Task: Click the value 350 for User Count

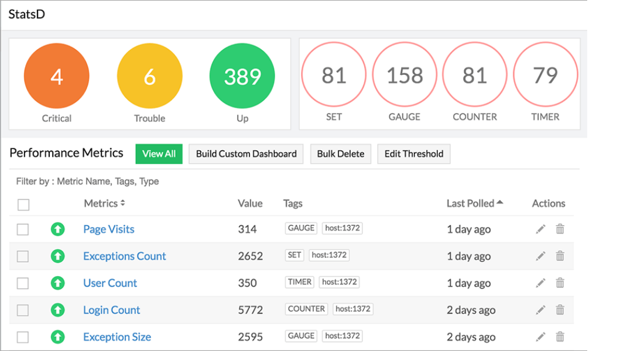Action: [247, 283]
